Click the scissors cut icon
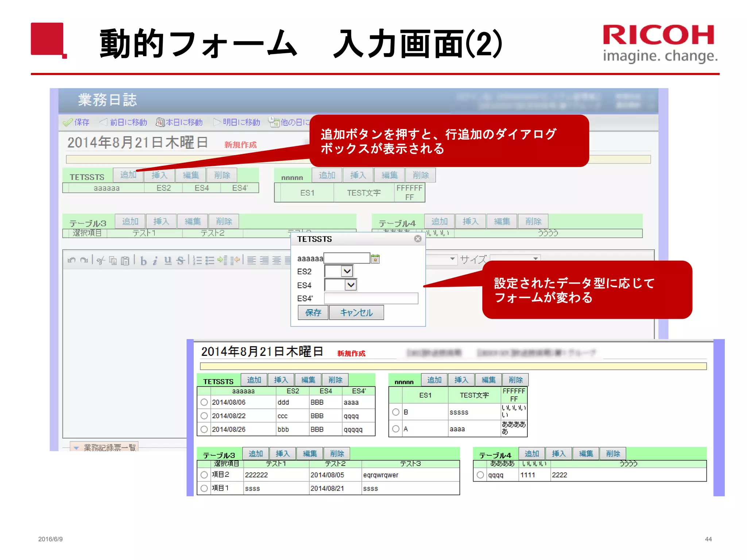Image resolution: width=747 pixels, height=560 pixels. (x=101, y=260)
